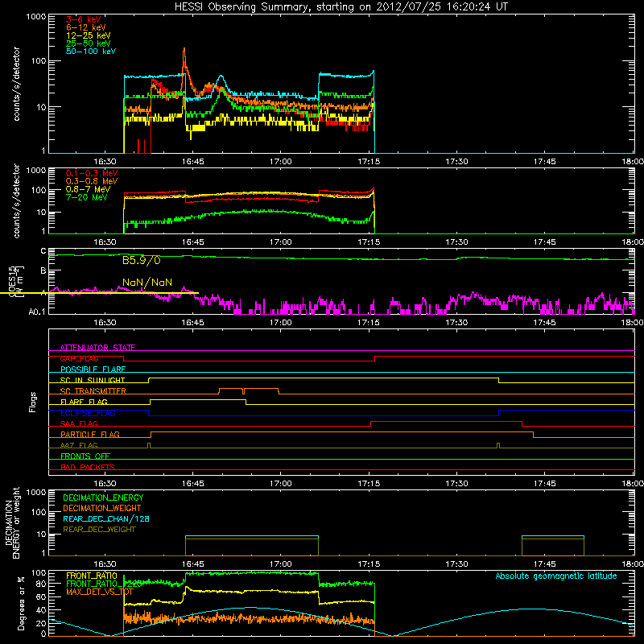
Task: Select the GAP_FLAG label
Action: click(79, 358)
